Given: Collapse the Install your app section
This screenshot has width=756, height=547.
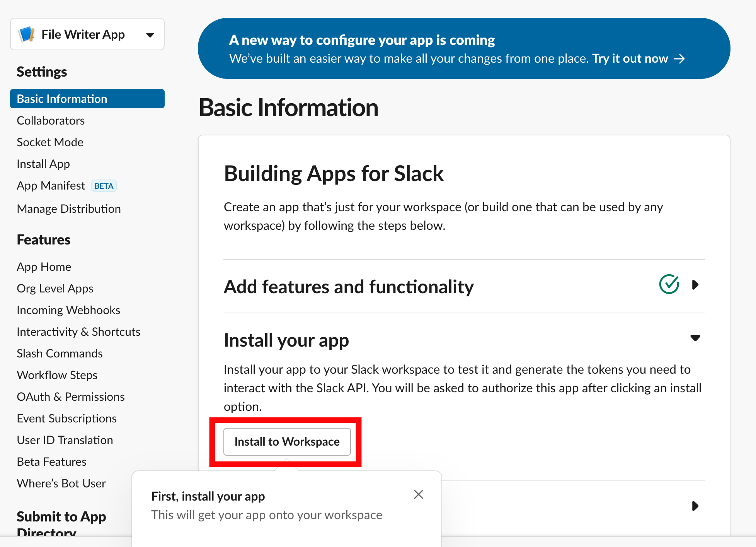Looking at the screenshot, I should 695,338.
